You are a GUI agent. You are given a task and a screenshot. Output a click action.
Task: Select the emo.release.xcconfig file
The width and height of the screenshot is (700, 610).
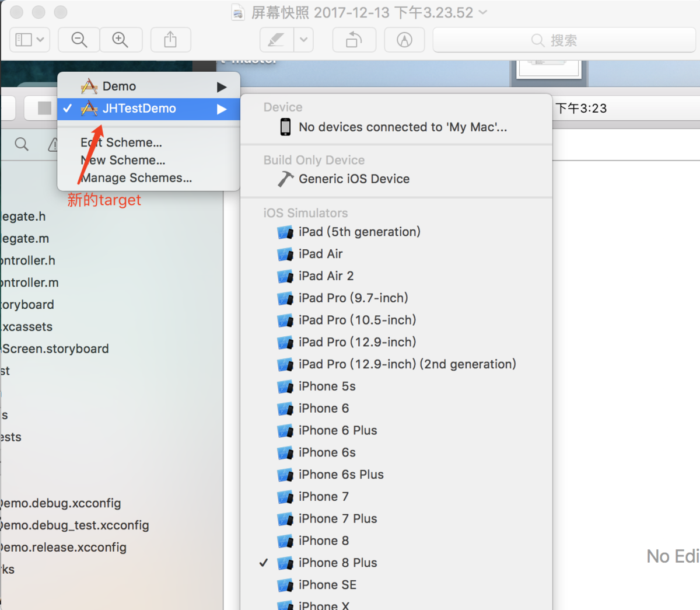[64, 548]
